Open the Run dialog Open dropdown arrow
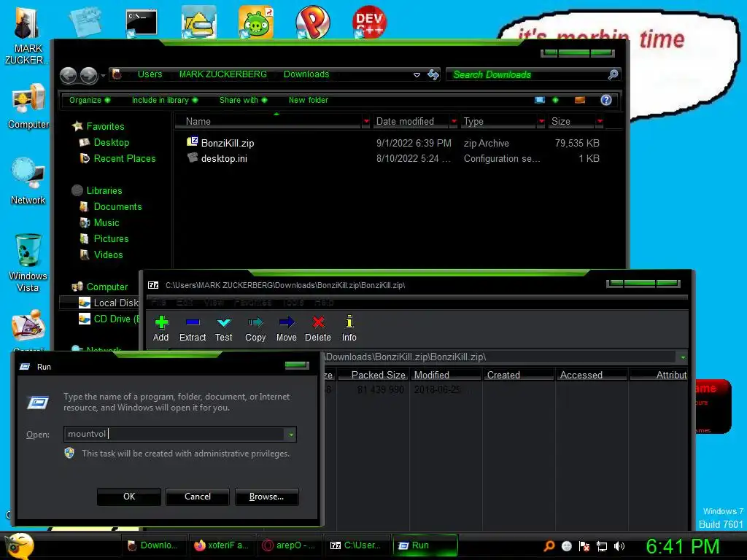The height and width of the screenshot is (560, 747). [x=290, y=435]
